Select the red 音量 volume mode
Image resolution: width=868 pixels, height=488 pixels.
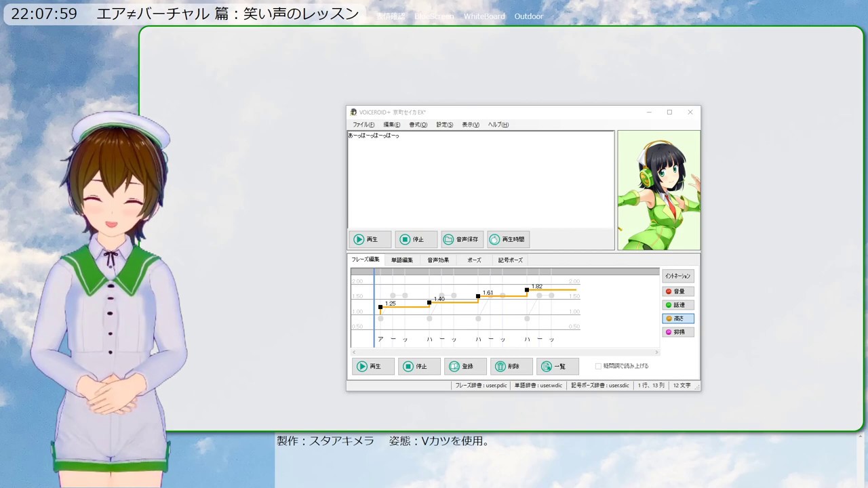[x=678, y=291]
